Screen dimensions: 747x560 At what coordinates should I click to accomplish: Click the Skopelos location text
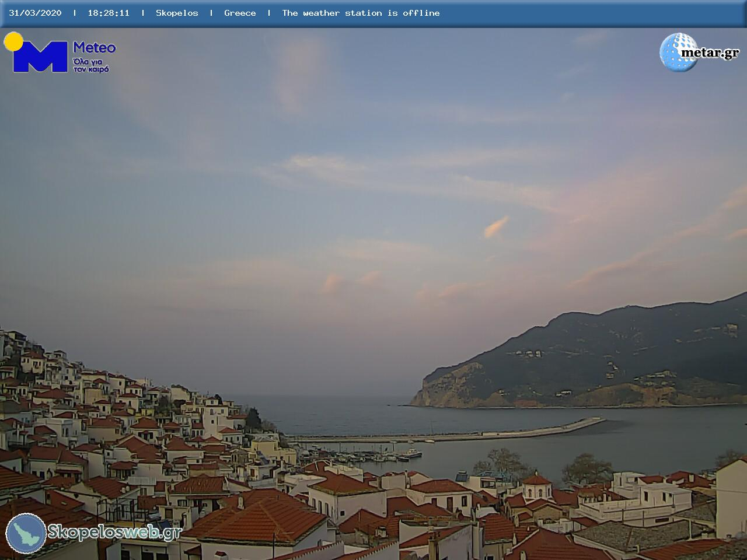177,13
